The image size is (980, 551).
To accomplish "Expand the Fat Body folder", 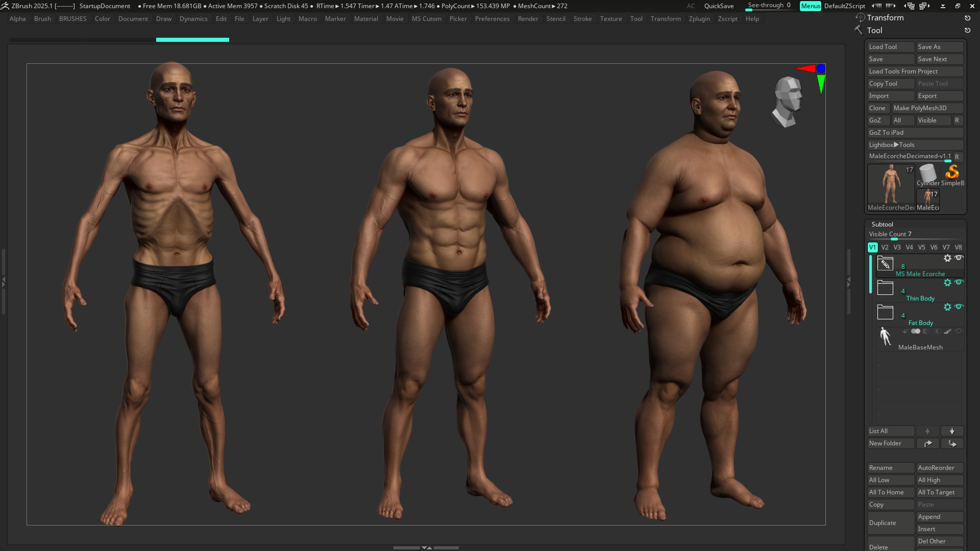I will pyautogui.click(x=885, y=312).
